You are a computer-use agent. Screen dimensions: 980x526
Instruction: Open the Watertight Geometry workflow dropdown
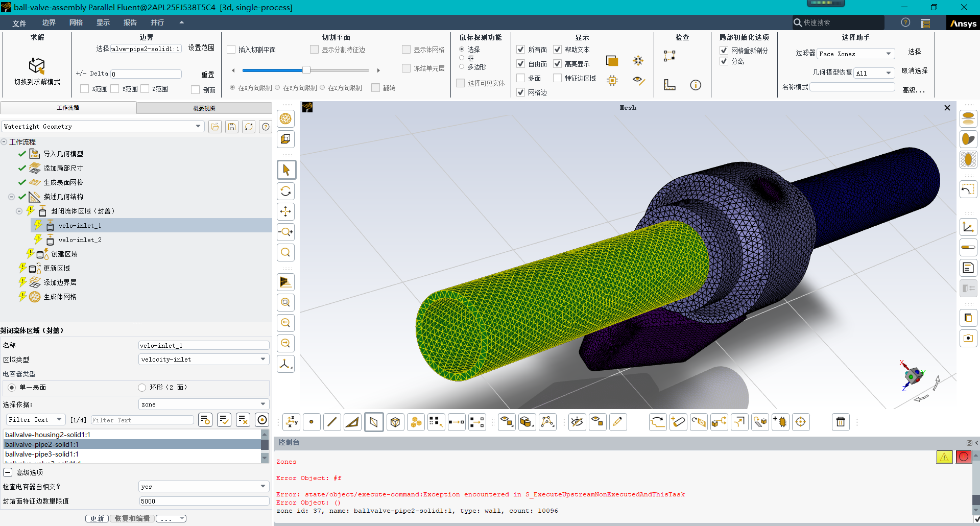[x=103, y=127]
